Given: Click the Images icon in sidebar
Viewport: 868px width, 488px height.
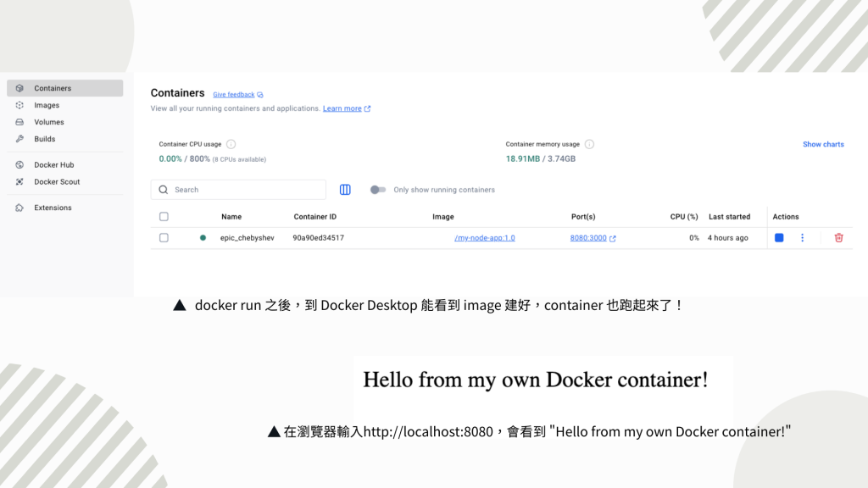Looking at the screenshot, I should [x=19, y=105].
